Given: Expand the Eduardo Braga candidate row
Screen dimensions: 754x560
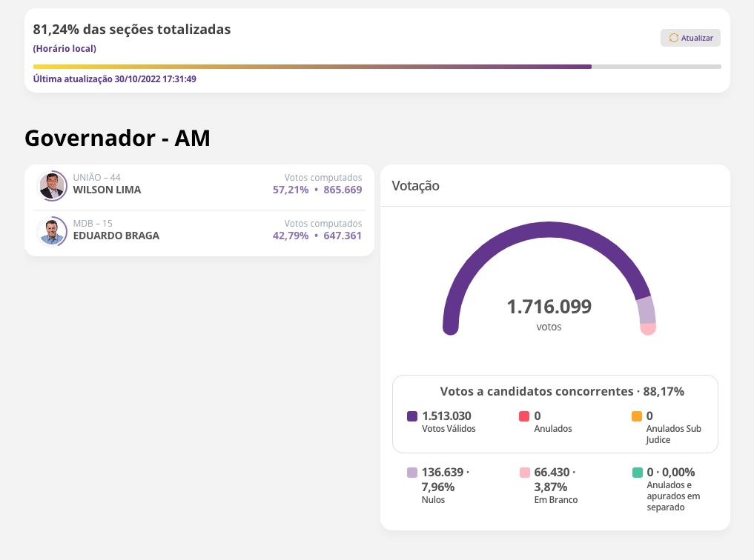Looking at the screenshot, I should (x=199, y=231).
